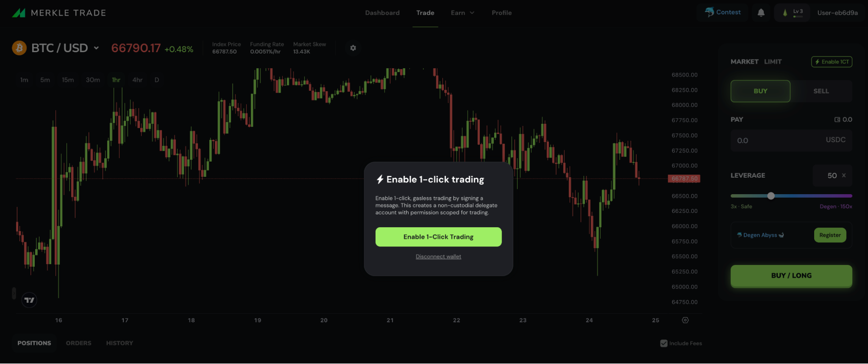Click the Bitcoin coin icon
Screen dimensions: 868x364
[x=19, y=48]
